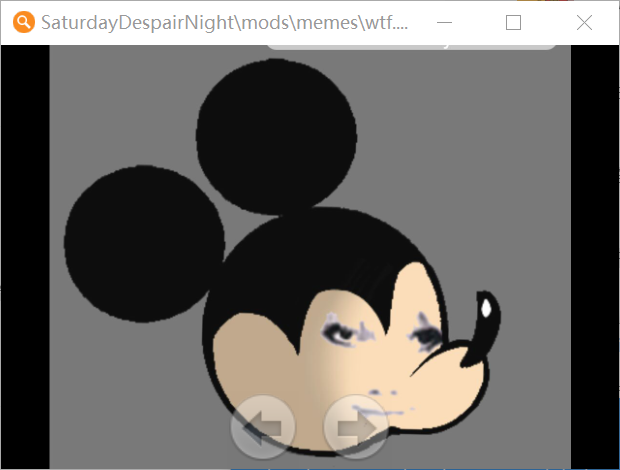Minimize the image viewer window

coord(444,23)
